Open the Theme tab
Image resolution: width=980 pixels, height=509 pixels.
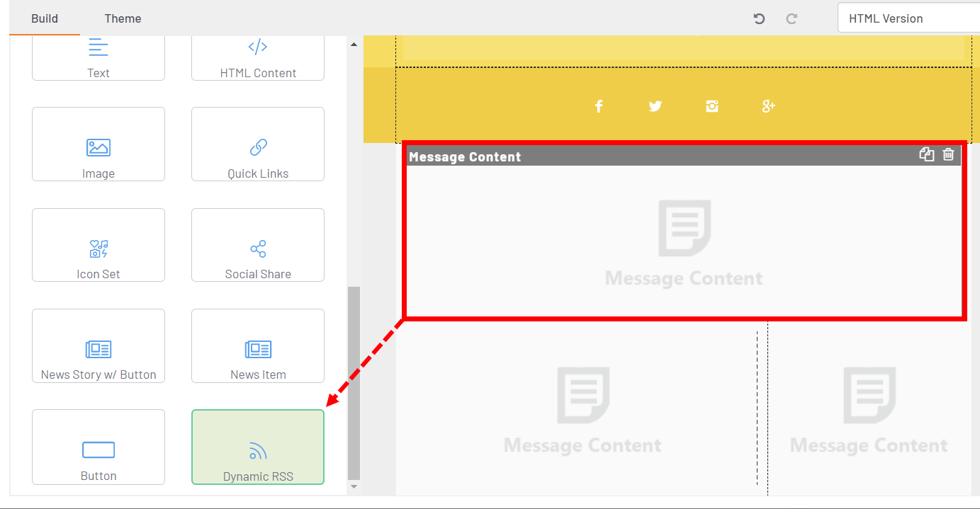(x=123, y=18)
